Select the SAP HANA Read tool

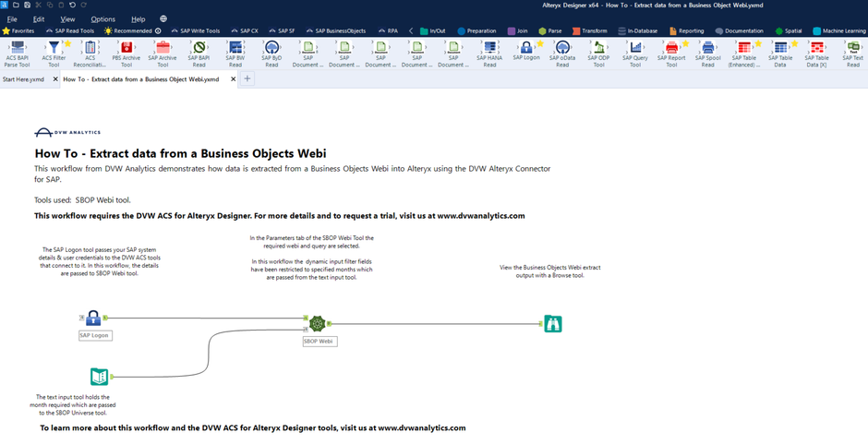(490, 54)
